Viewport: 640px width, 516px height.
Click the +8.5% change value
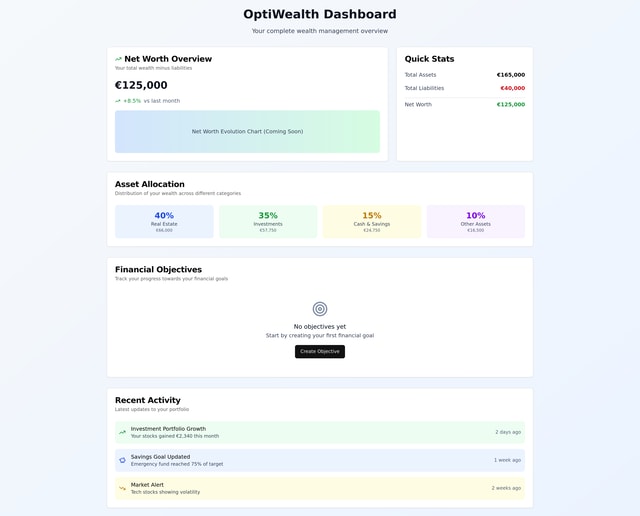tap(132, 101)
